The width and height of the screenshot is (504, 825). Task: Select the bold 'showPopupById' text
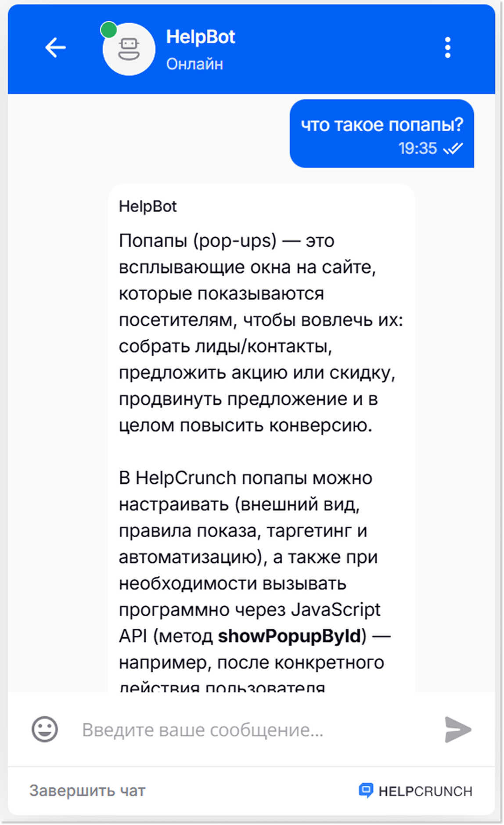coord(291,636)
